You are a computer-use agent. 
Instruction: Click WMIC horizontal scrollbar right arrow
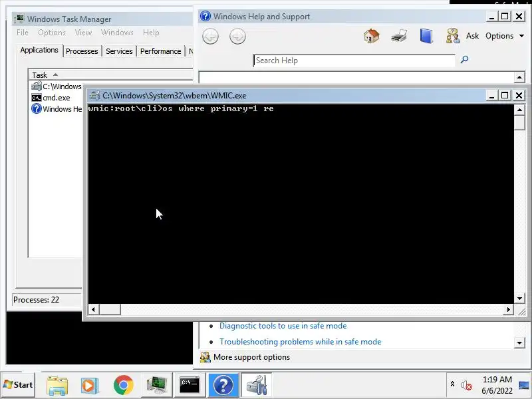point(508,309)
